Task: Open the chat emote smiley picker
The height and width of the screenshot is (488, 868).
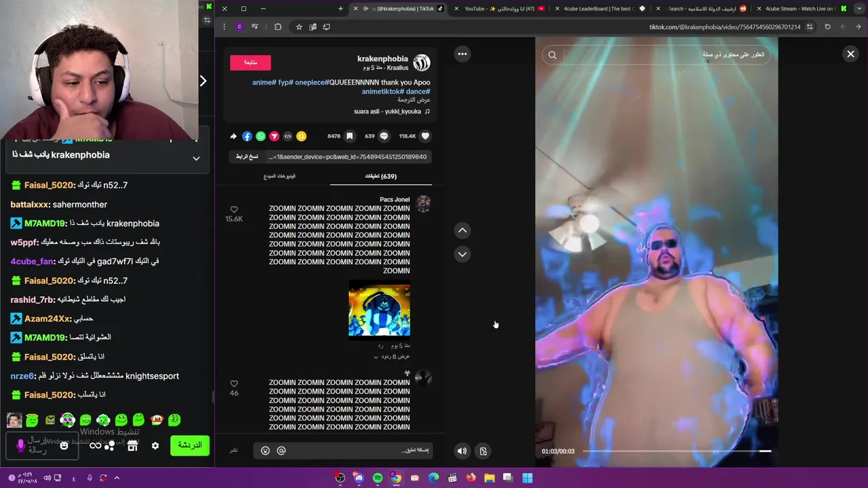Action: (x=64, y=445)
